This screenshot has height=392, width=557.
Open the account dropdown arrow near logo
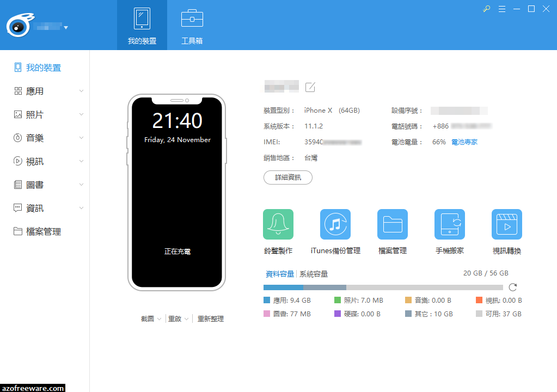[x=66, y=27]
